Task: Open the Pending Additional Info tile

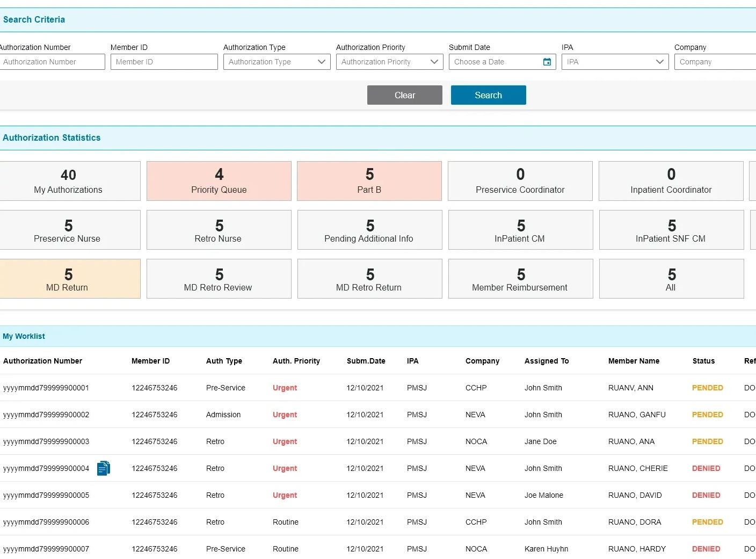Action: pyautogui.click(x=369, y=230)
